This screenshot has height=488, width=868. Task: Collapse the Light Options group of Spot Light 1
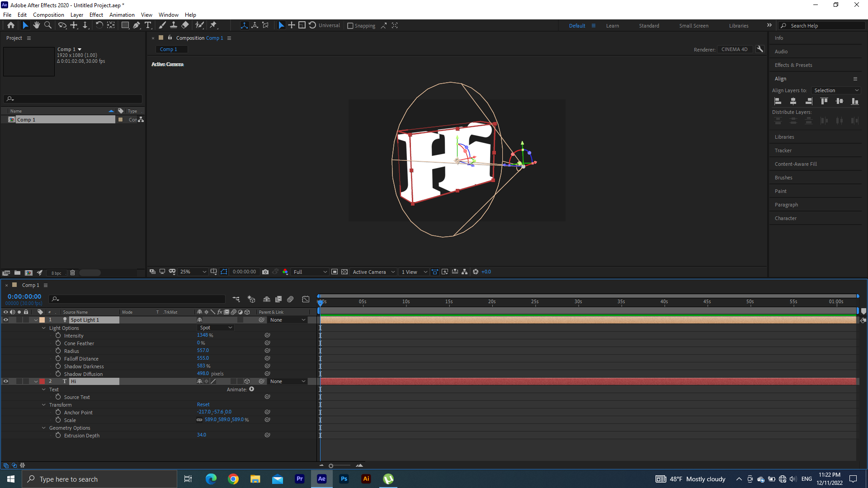pos(44,328)
